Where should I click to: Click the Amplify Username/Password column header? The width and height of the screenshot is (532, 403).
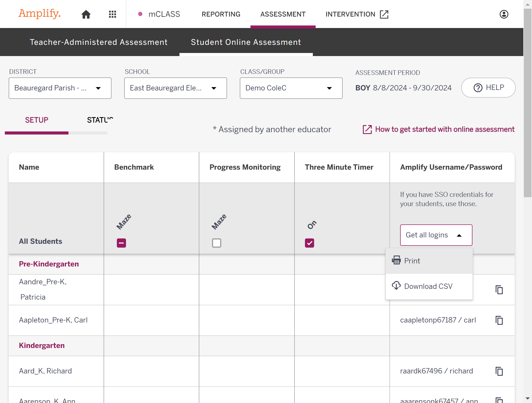pos(451,167)
